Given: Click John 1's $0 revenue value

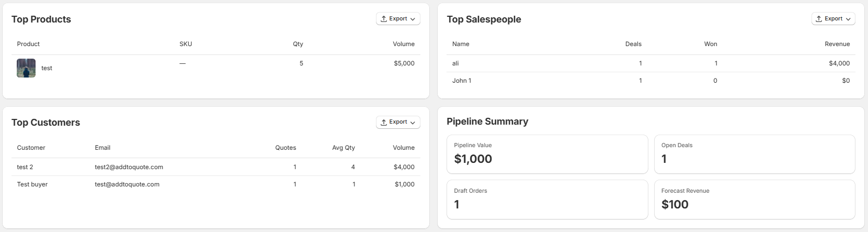Looking at the screenshot, I should 846,81.
